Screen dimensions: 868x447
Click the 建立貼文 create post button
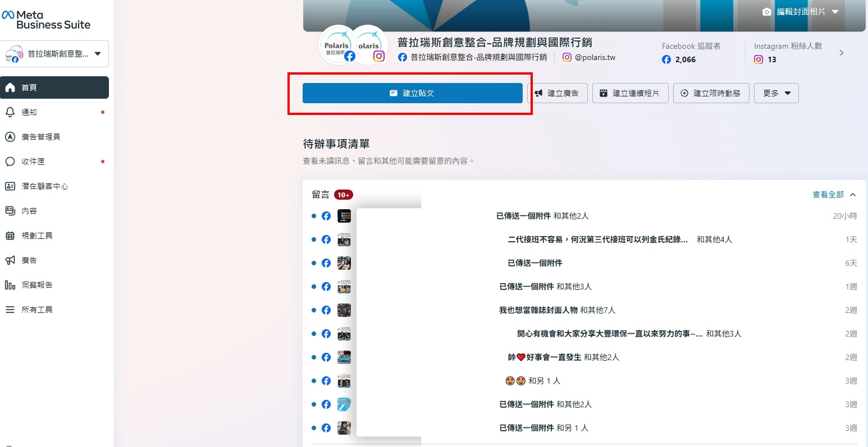click(412, 93)
